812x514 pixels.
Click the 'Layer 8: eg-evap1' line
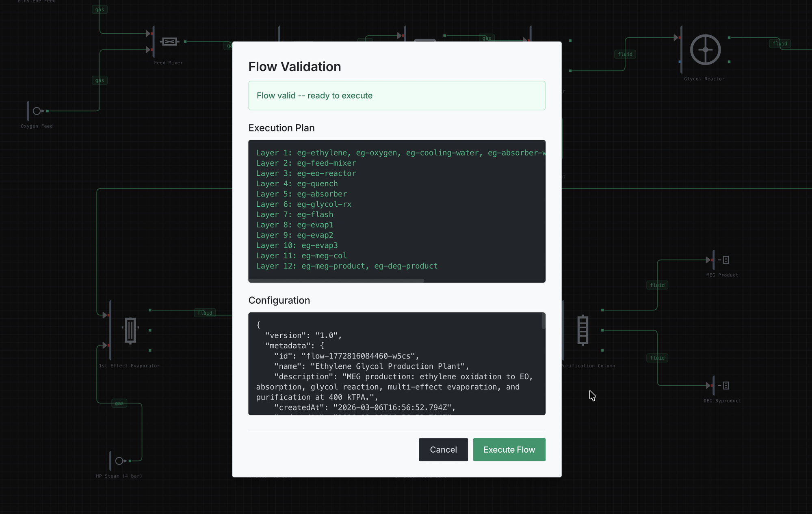point(294,225)
